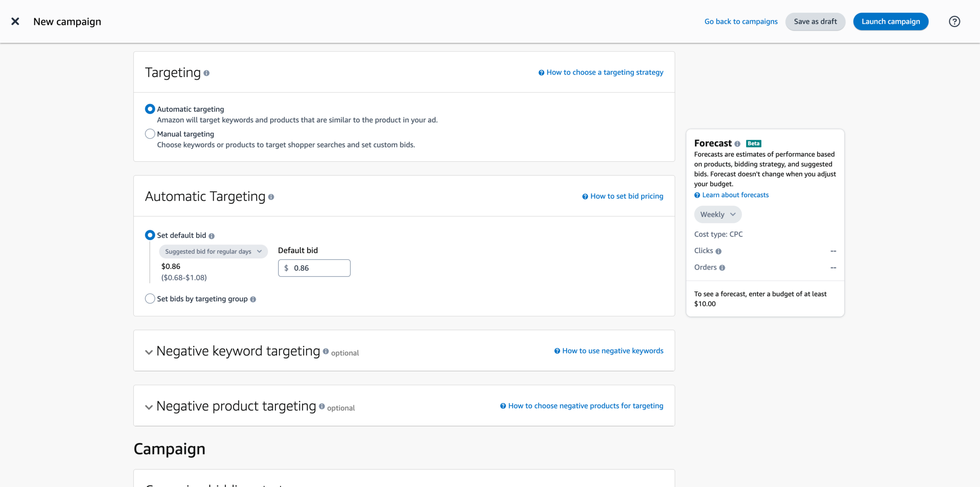
Task: Click info icon beside Automatic Targeting heading
Action: 271,197
